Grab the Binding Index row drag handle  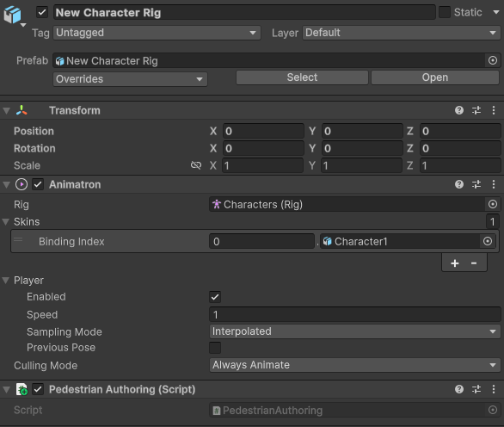click(18, 239)
